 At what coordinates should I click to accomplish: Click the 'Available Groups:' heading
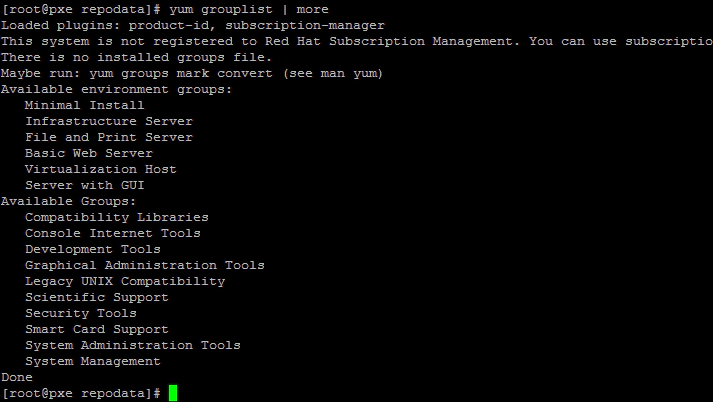[x=69, y=201]
